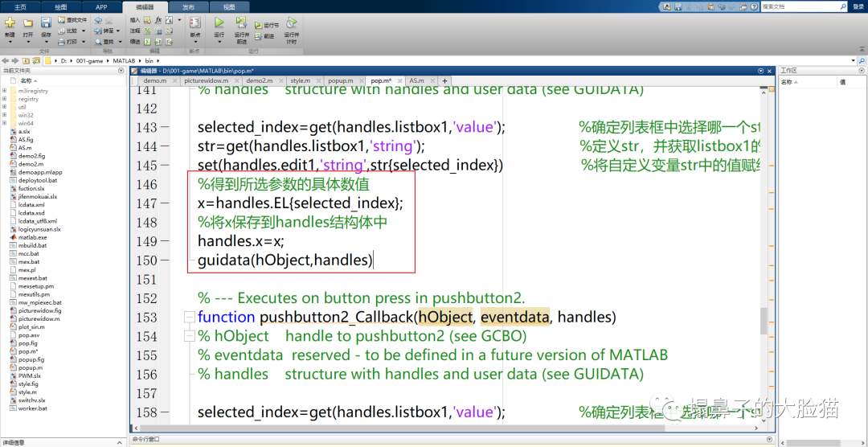868x447 pixels.
Task: Expand the m3iregistry folder
Action: tap(5, 90)
